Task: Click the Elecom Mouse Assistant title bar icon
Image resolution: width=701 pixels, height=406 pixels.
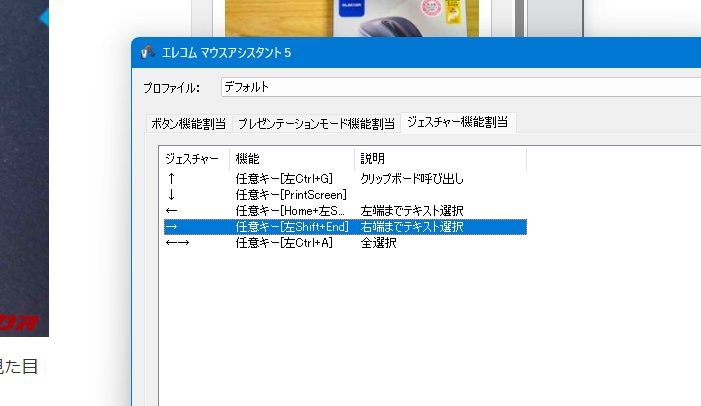Action: tap(147, 52)
